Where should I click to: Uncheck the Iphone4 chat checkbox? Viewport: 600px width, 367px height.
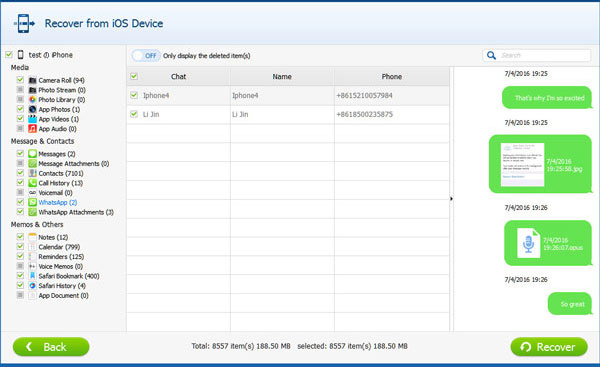point(134,95)
